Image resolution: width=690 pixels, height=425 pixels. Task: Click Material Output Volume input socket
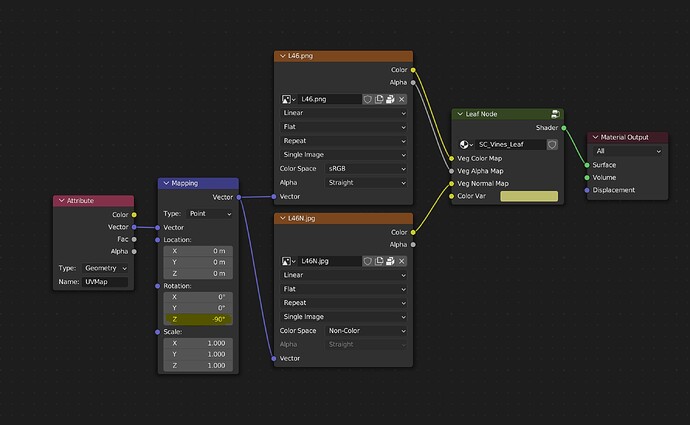tap(587, 178)
